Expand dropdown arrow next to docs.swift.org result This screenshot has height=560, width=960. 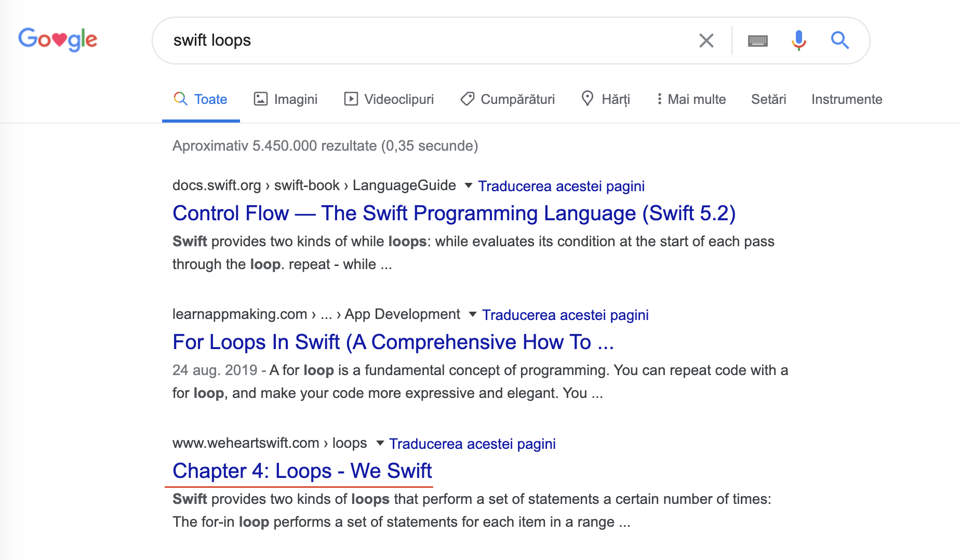click(468, 185)
